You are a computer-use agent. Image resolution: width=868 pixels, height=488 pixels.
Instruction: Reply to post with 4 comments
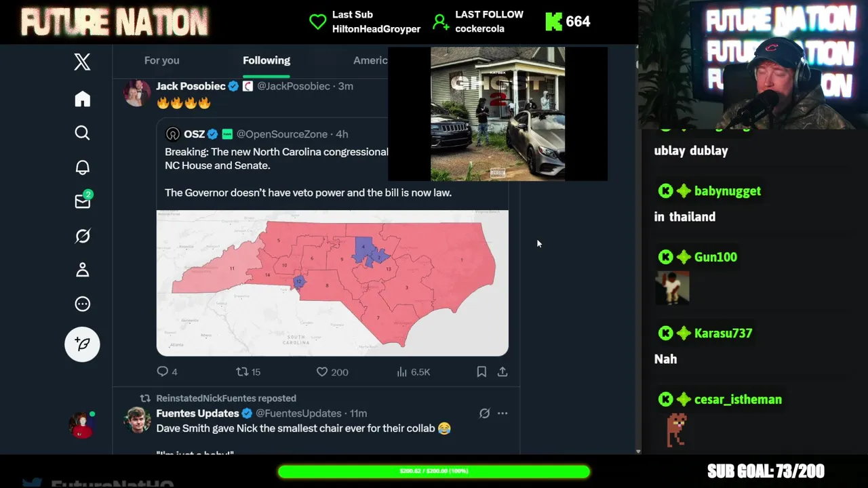(x=167, y=371)
